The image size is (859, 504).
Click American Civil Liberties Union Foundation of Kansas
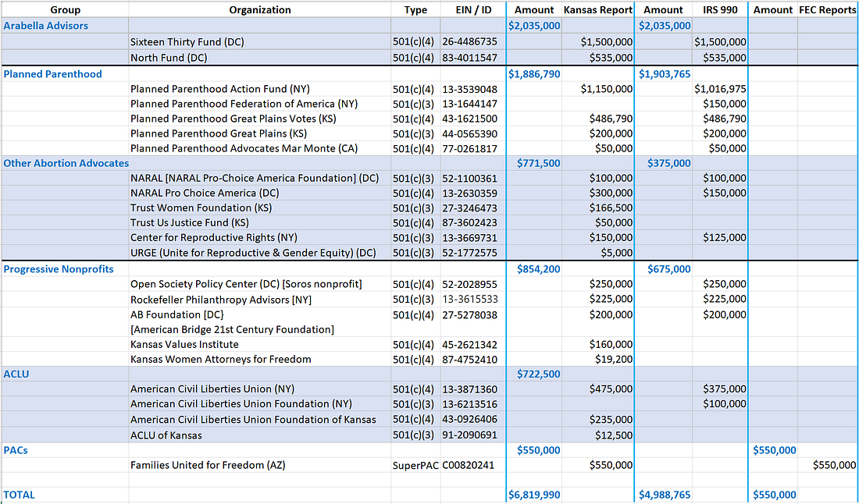260,420
